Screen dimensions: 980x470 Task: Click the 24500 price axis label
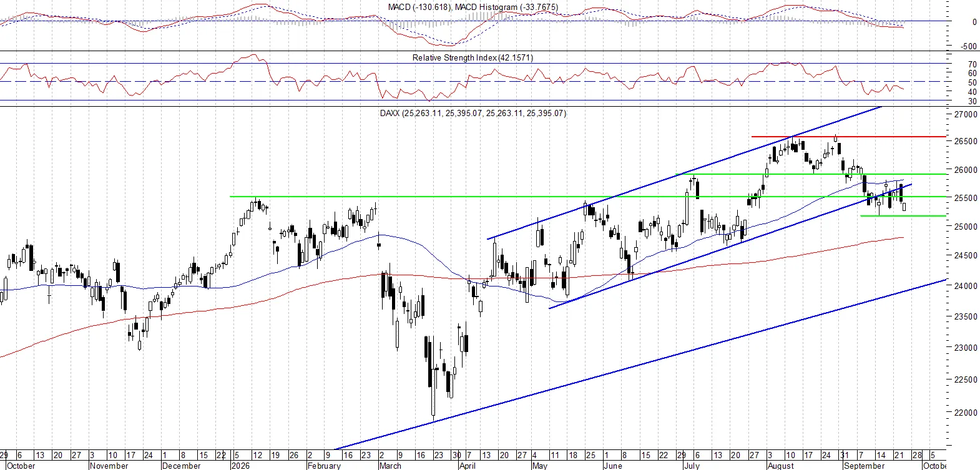pos(966,255)
